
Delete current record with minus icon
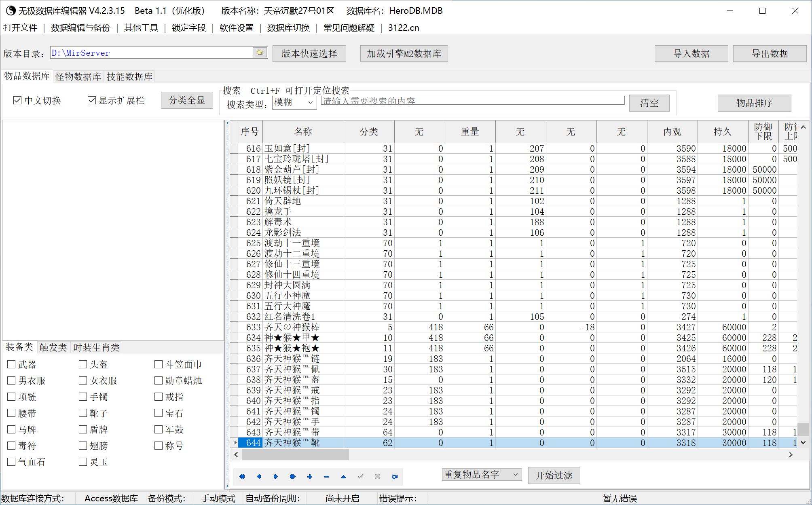pos(327,476)
